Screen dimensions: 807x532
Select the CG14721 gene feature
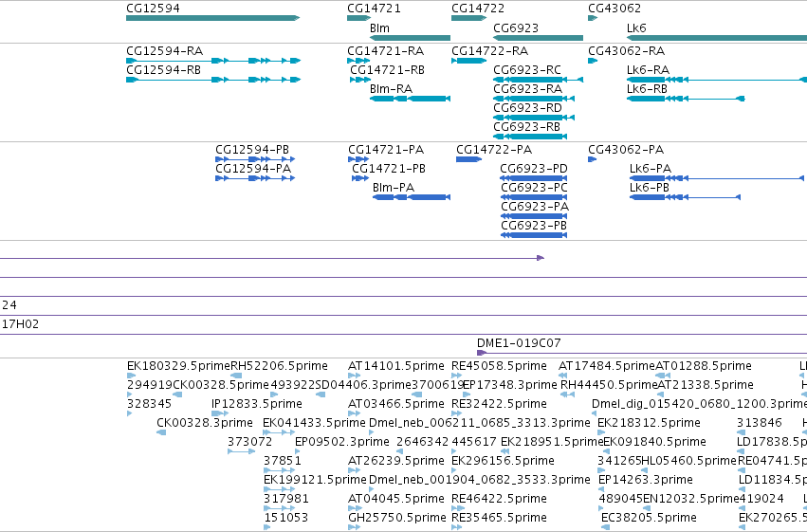358,18
